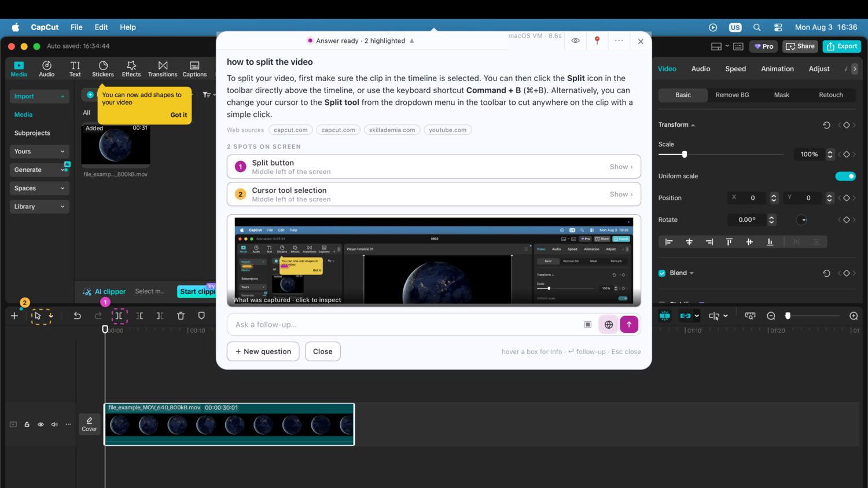Click the keyboard shortcuts icon beside Pro
This screenshot has height=488, width=868.
click(x=738, y=46)
